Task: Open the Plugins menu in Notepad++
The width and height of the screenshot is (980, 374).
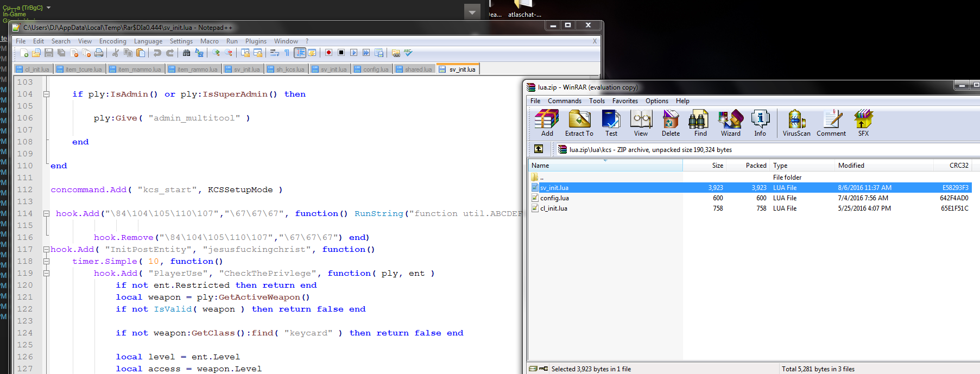Action: point(256,41)
